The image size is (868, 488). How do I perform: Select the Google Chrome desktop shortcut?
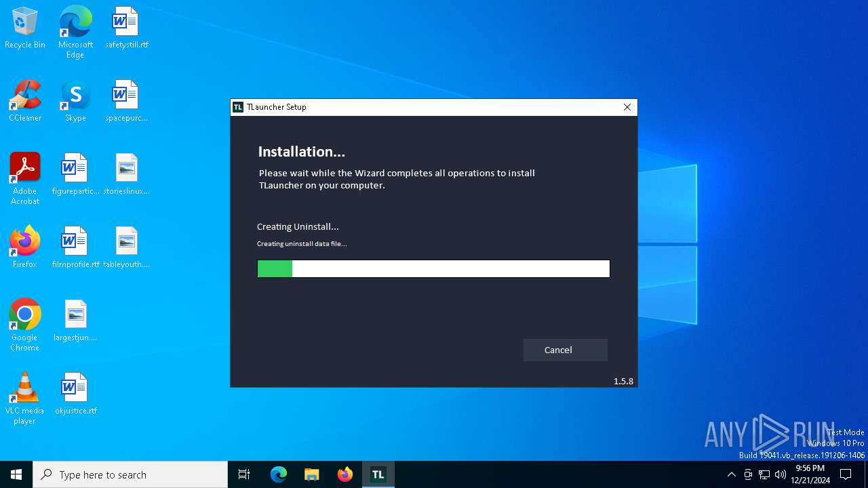tap(25, 325)
